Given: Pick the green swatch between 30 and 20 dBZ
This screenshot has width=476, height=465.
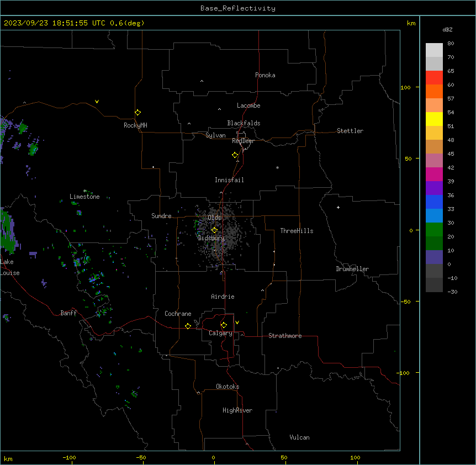Looking at the screenshot, I should pos(434,230).
